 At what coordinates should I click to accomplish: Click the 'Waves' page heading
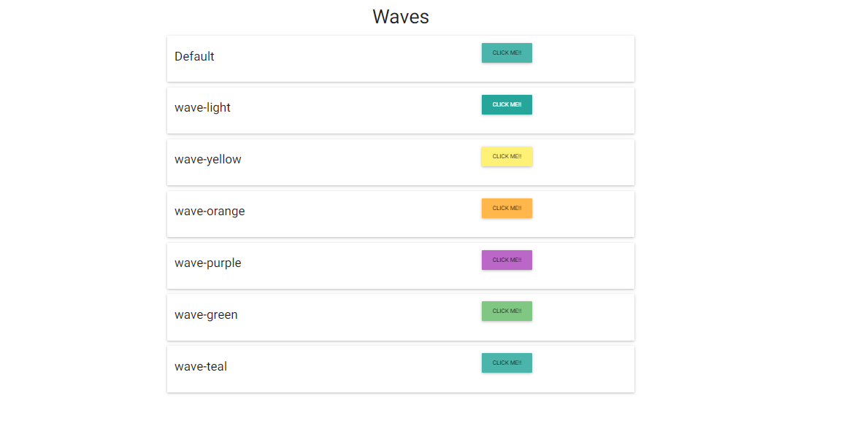[401, 17]
